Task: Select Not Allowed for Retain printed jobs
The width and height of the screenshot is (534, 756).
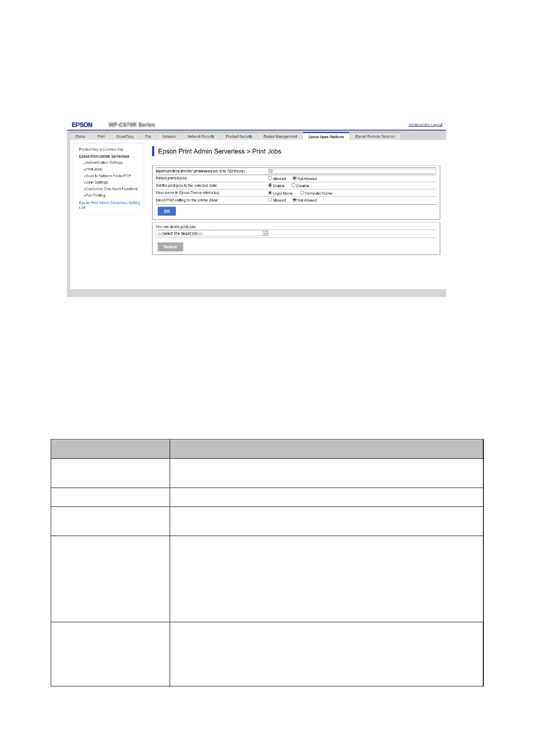Action: (x=294, y=178)
